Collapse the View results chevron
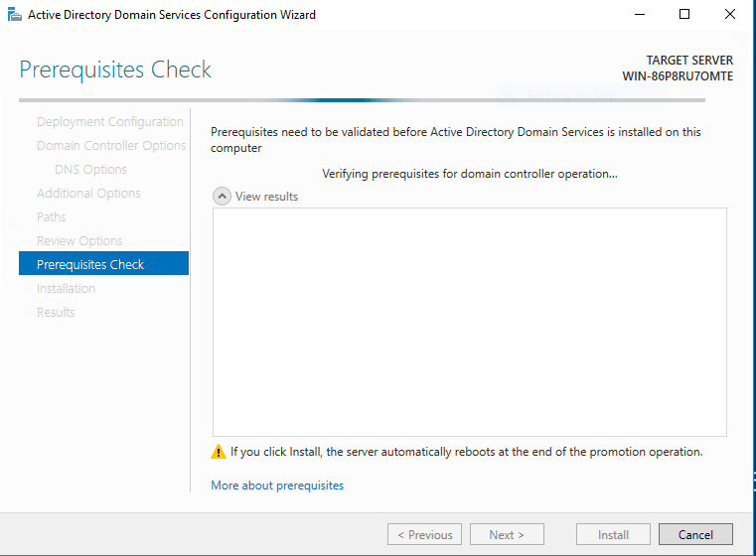Image resolution: width=756 pixels, height=556 pixels. [x=222, y=197]
